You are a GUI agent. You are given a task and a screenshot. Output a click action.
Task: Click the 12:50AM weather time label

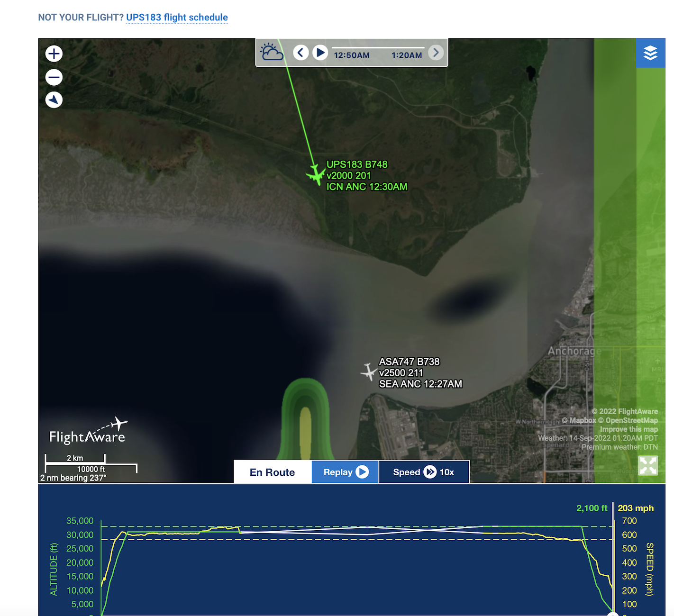[x=352, y=55]
